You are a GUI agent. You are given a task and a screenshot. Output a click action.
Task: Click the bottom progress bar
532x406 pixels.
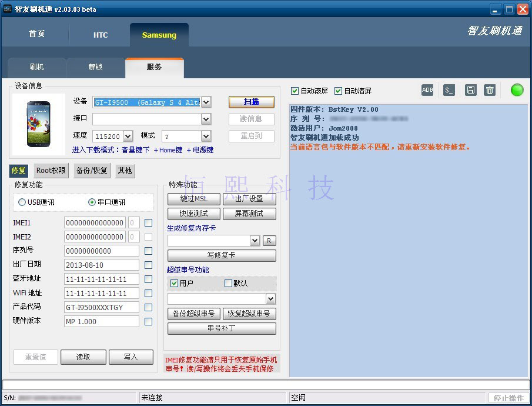point(266,385)
